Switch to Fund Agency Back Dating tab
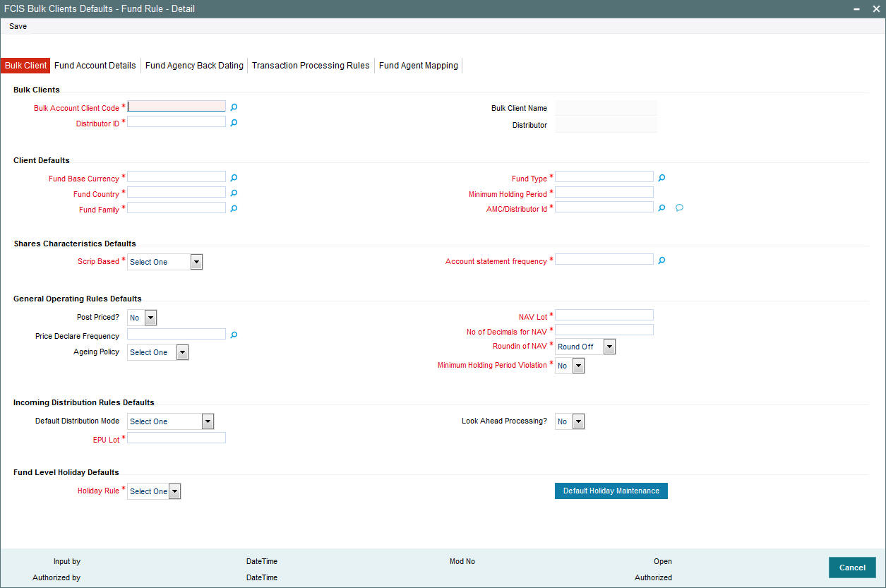Screen dimensions: 886x588 pyautogui.click(x=194, y=66)
